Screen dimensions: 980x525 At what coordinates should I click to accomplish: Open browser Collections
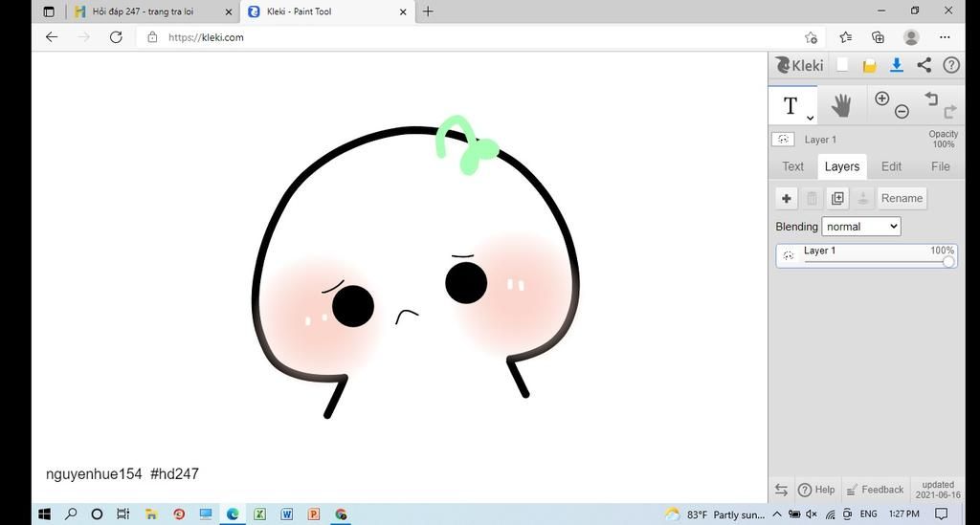point(879,37)
